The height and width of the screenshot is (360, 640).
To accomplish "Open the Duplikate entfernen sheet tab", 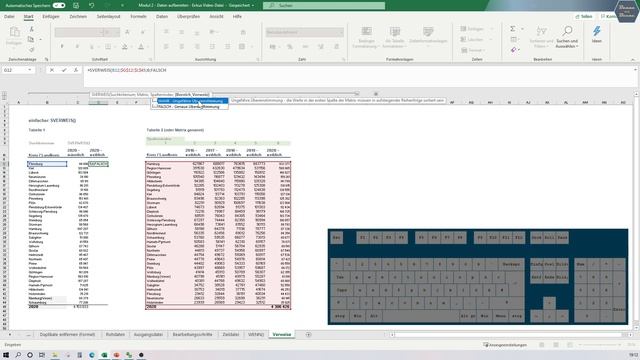I will 67,334.
